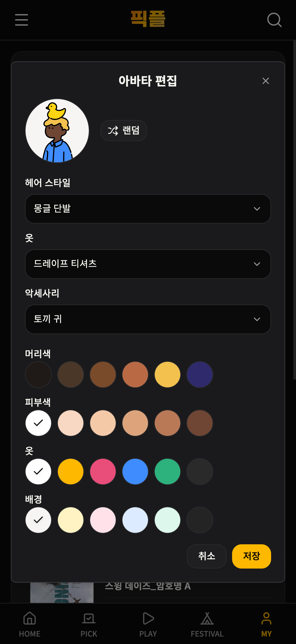Choose the amber yellow clothing color
Screen dimensions: 296x644
tap(71, 472)
